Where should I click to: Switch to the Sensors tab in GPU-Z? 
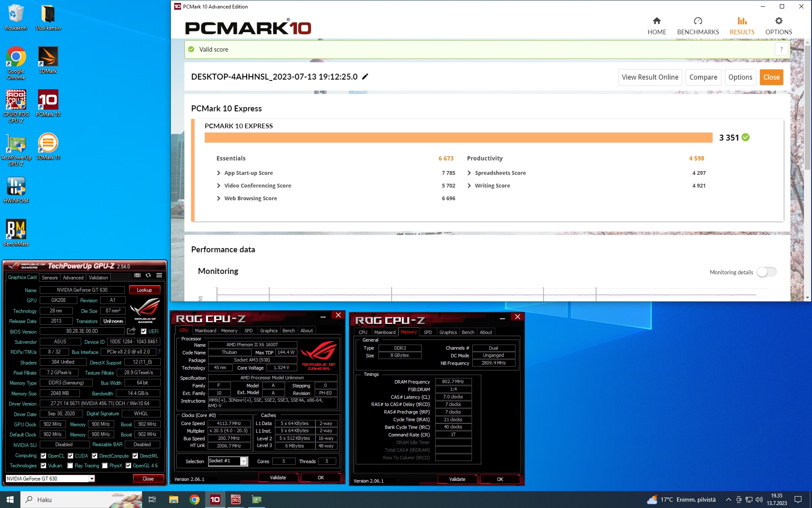pyautogui.click(x=49, y=278)
